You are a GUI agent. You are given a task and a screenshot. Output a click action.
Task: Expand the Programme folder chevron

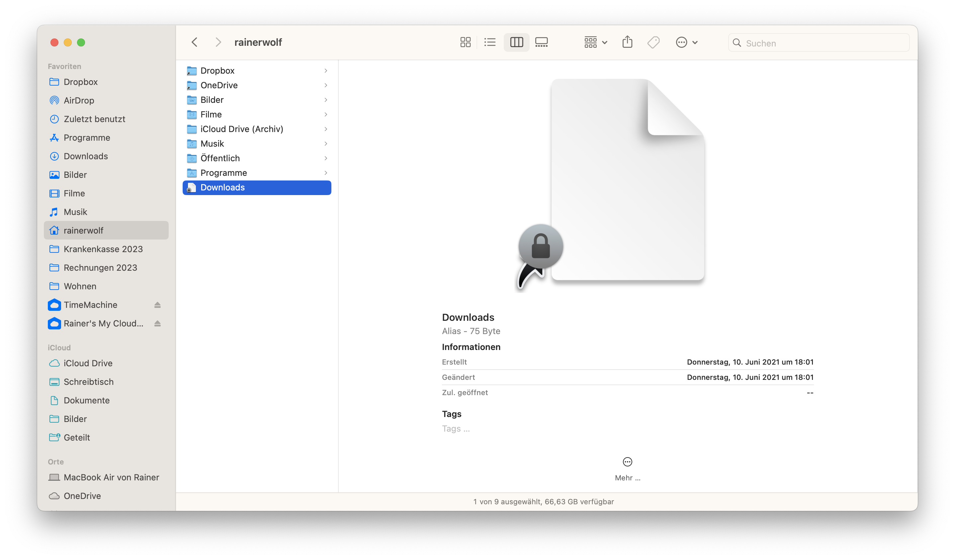(325, 173)
